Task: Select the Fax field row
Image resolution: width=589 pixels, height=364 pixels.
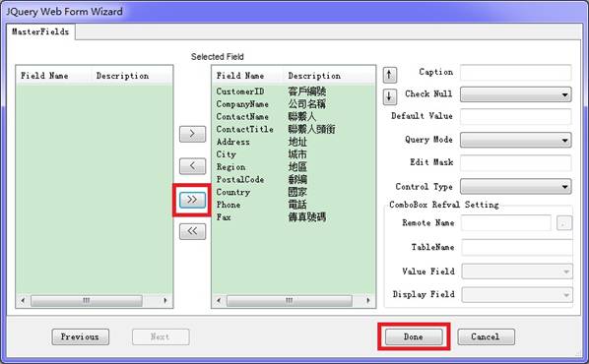Action: click(294, 216)
